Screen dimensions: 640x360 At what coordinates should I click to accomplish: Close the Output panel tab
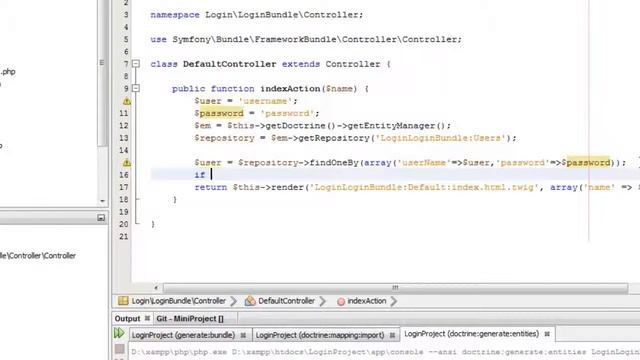[x=147, y=318]
